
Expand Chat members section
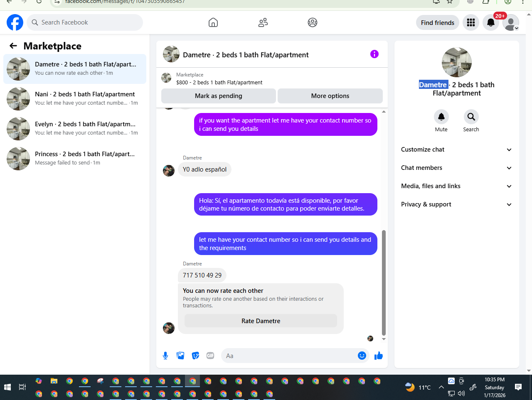pos(457,168)
